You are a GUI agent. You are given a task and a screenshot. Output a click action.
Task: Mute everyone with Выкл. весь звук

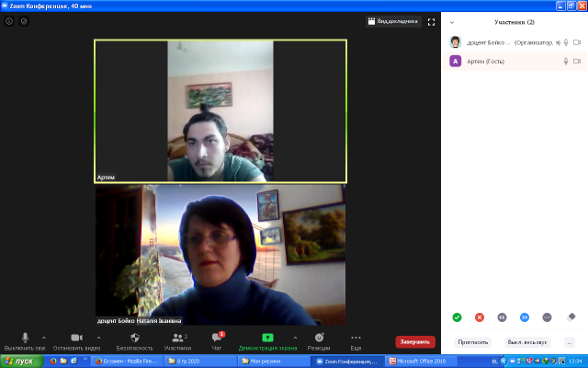(x=527, y=342)
